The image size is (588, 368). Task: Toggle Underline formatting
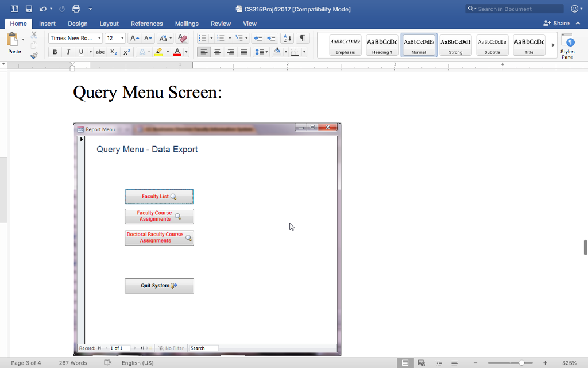pyautogui.click(x=81, y=52)
